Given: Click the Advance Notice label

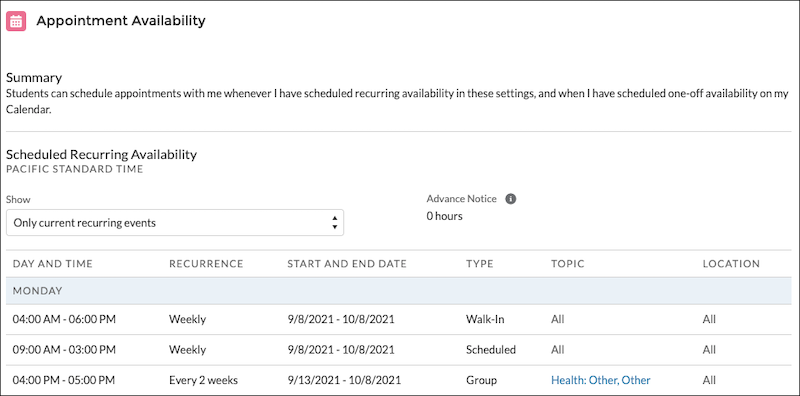Looking at the screenshot, I should click(x=462, y=199).
